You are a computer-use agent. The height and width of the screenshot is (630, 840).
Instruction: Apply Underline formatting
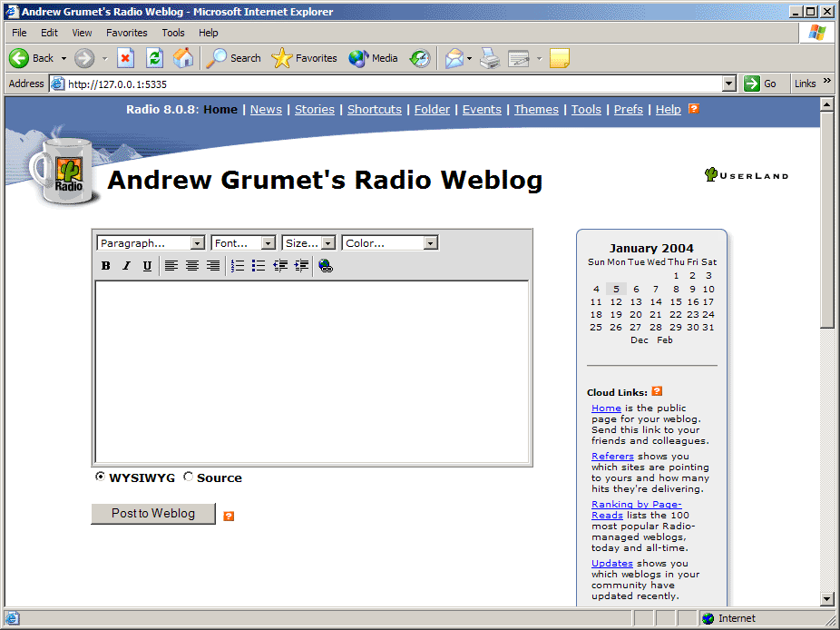(147, 265)
